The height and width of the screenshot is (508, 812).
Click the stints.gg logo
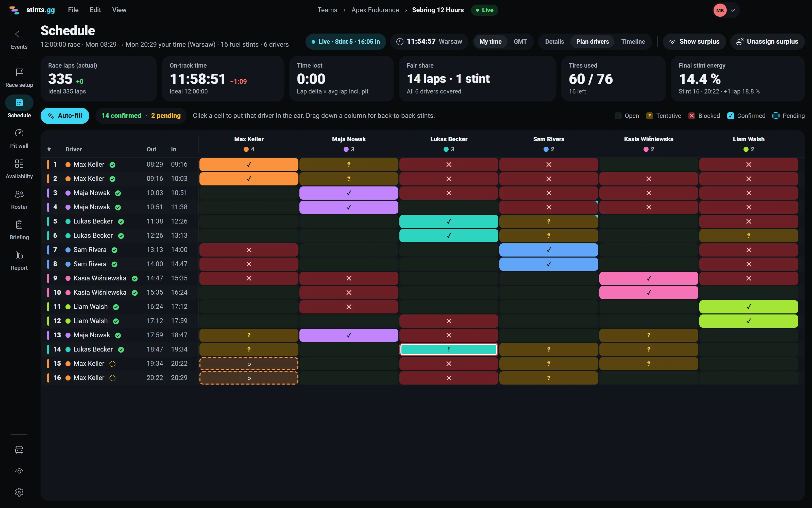32,10
